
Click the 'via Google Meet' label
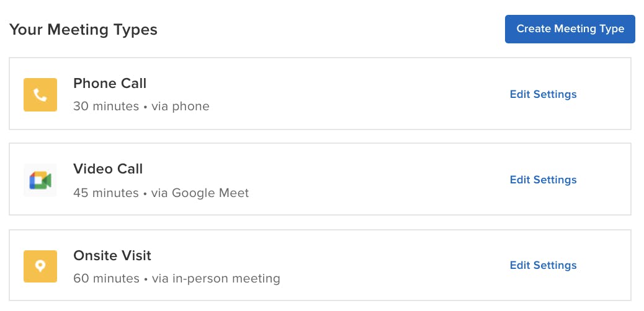point(200,193)
